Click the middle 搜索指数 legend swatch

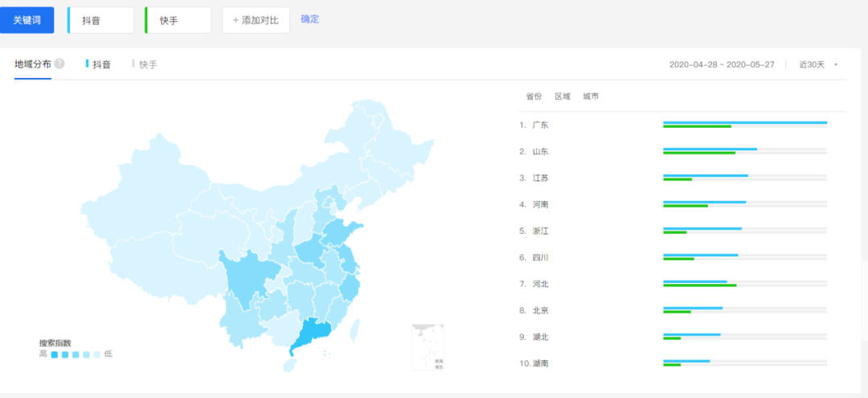76,355
